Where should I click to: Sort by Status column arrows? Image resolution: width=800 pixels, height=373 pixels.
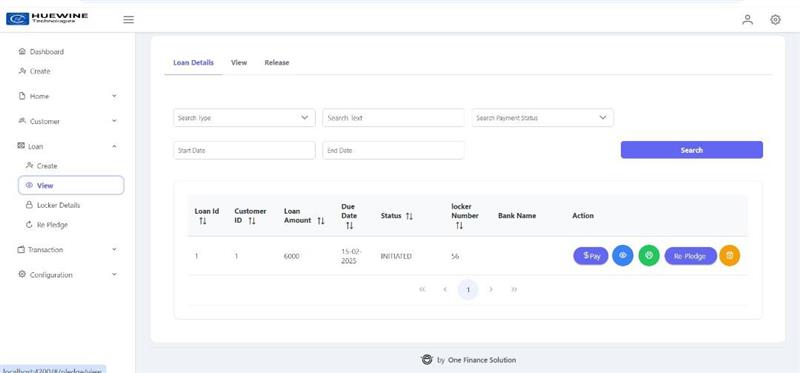click(409, 216)
